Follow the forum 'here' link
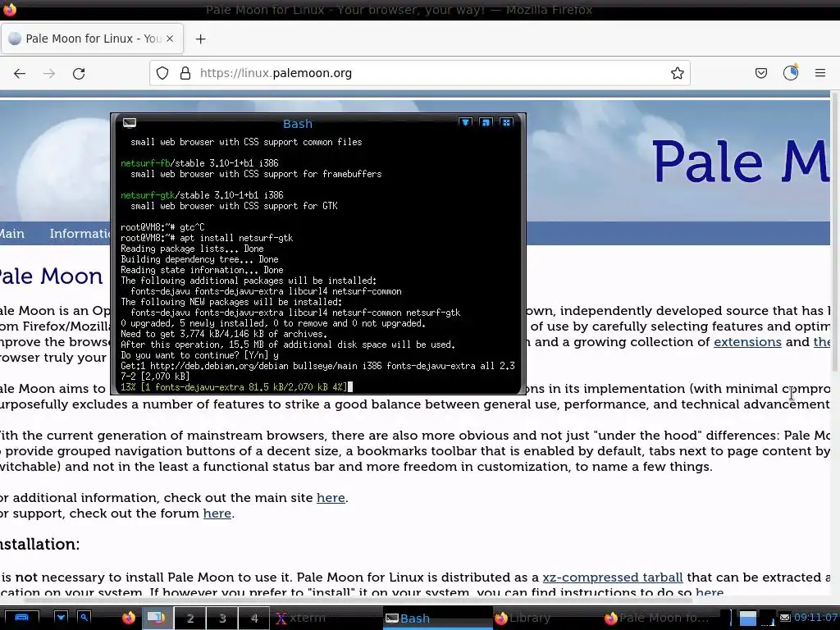Viewport: 840px width, 630px height. (x=217, y=514)
